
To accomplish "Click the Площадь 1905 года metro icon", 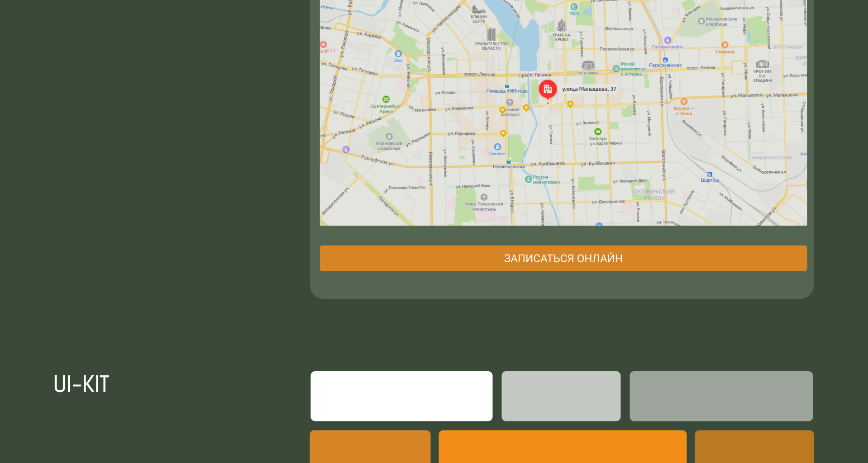I will point(507,86).
